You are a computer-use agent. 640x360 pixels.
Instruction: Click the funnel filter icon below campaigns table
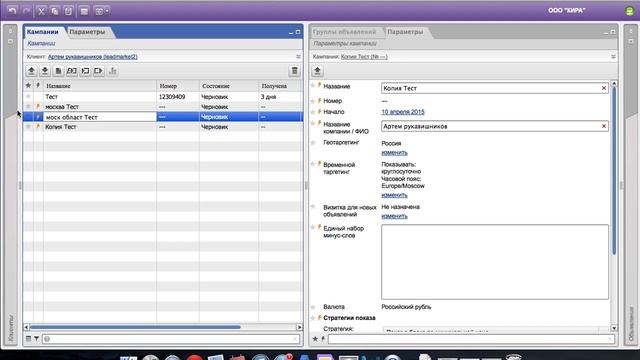click(x=36, y=338)
